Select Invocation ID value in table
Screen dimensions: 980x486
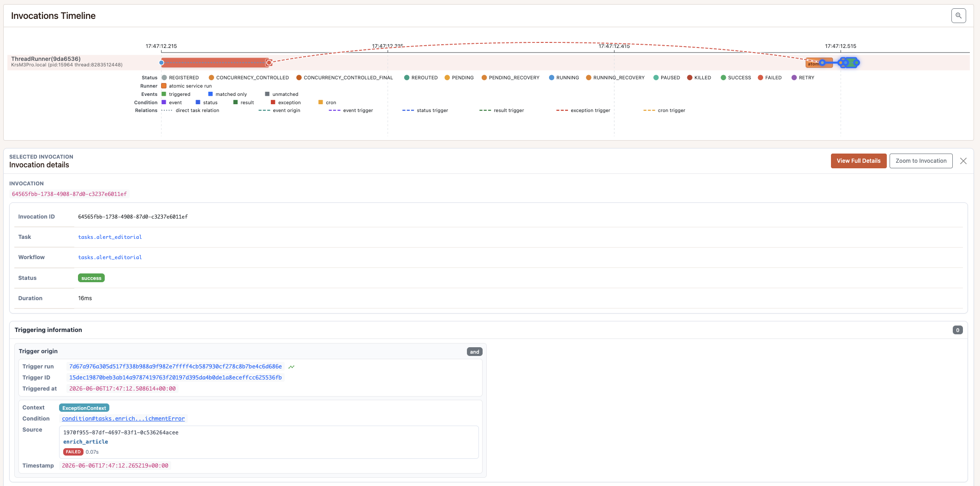[133, 217]
